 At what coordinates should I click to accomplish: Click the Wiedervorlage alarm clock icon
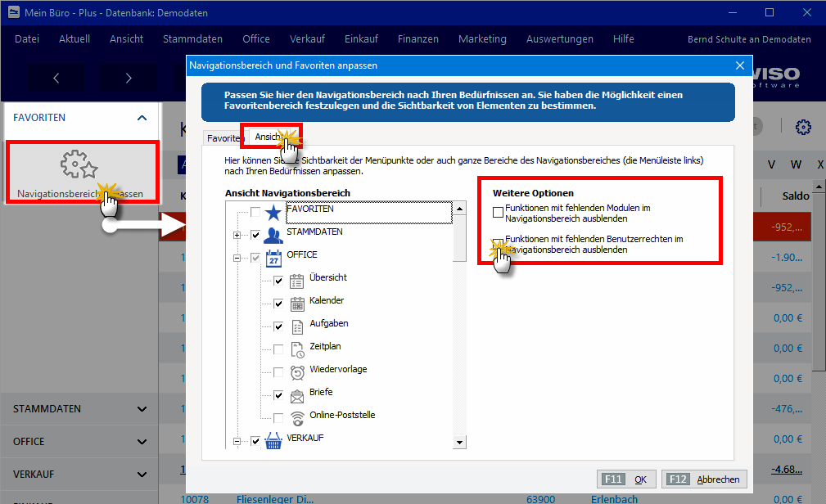[297, 372]
